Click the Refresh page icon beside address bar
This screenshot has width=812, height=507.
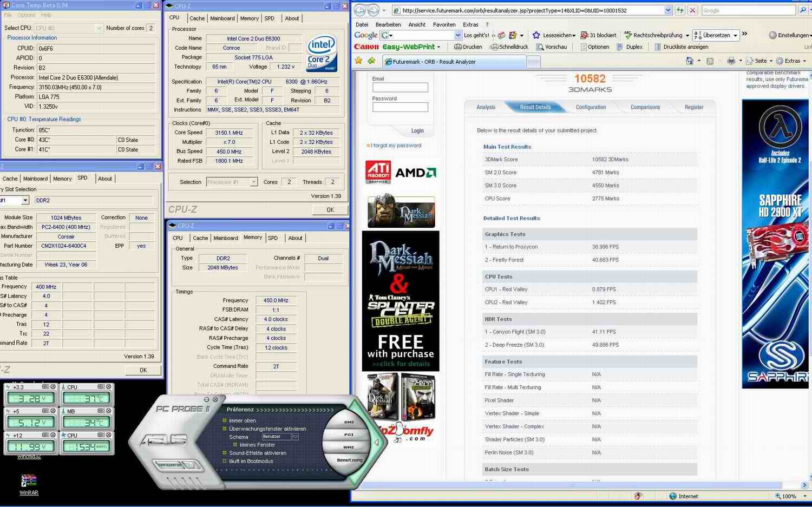tap(679, 10)
